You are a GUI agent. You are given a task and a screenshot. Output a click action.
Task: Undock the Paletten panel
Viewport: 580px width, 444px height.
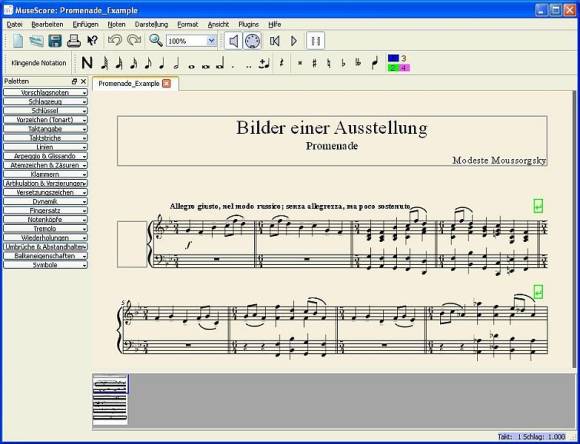pos(74,81)
